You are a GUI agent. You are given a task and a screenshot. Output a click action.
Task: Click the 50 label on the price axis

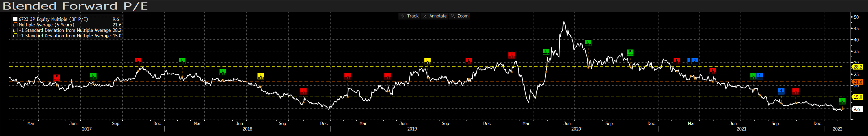[x=856, y=17]
